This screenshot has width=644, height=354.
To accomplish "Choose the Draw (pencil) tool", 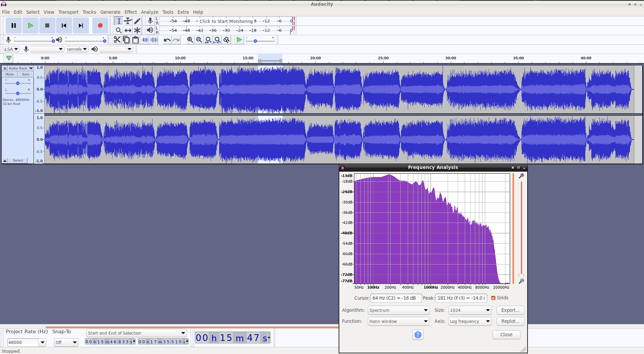I will coord(137,21).
